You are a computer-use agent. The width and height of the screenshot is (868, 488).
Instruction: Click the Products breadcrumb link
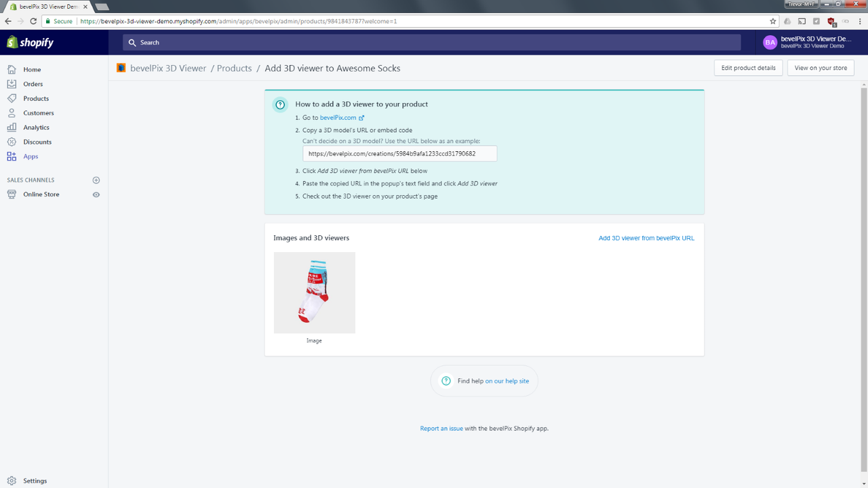coord(235,68)
